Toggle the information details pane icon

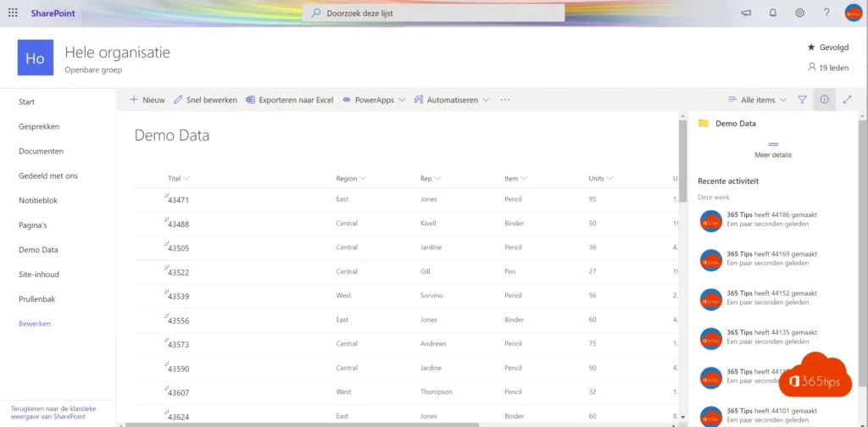824,100
